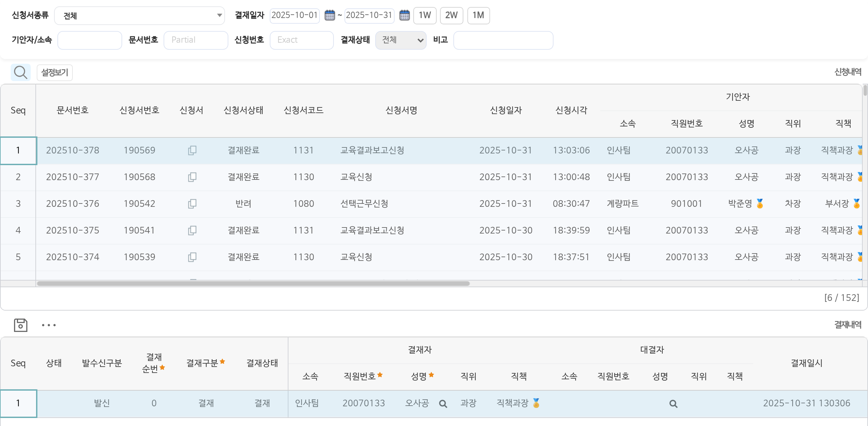Click application number 190541
Screen dimensions: 868x426
tap(139, 230)
